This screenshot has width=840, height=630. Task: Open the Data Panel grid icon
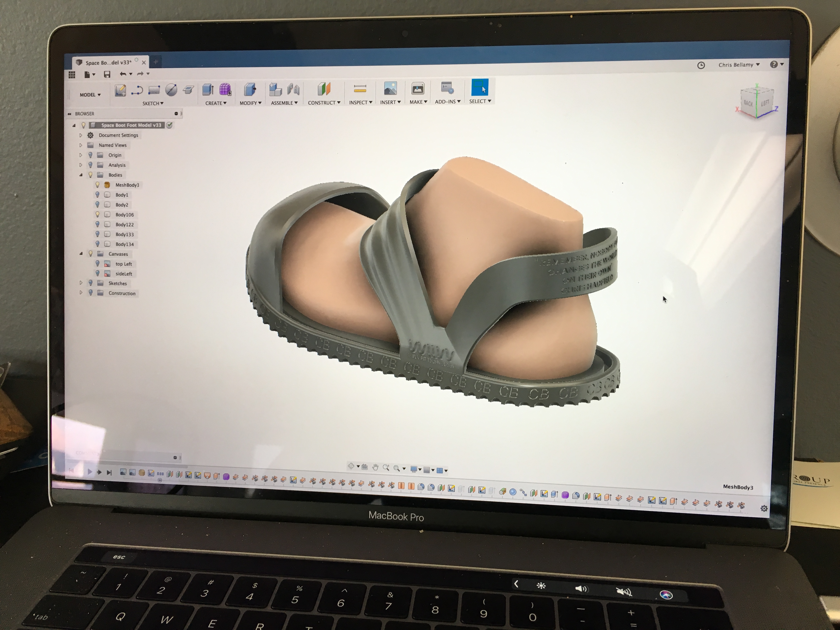[72, 75]
